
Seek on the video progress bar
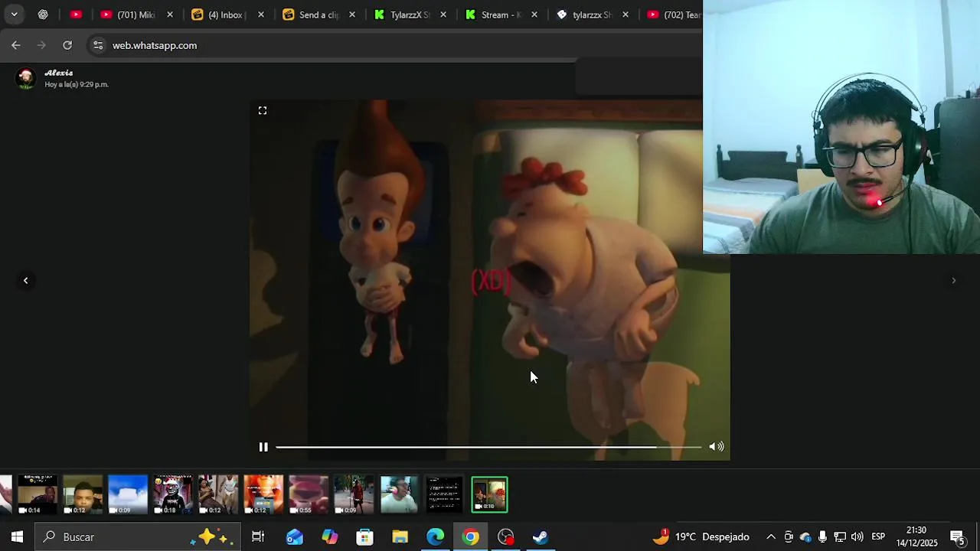click(488, 447)
